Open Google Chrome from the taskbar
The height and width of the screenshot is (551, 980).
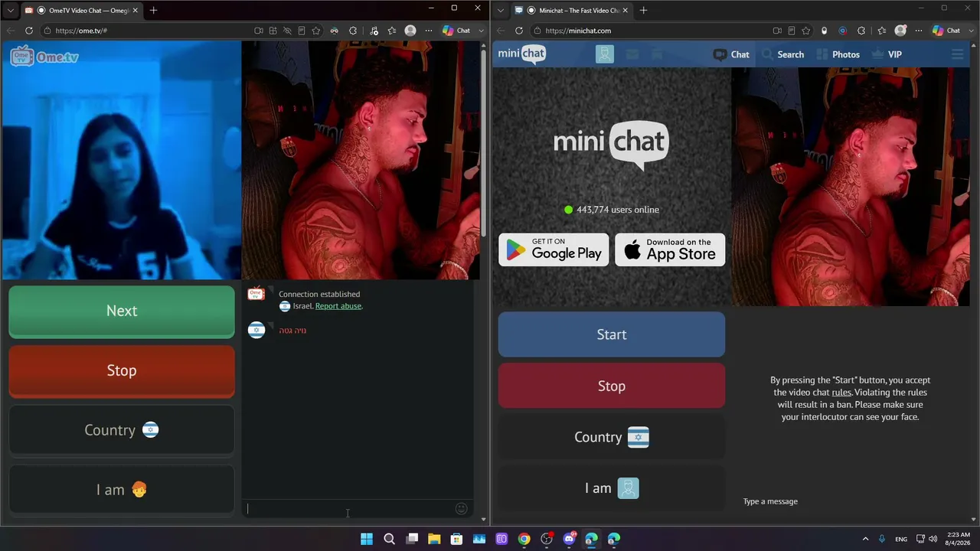[x=524, y=539]
